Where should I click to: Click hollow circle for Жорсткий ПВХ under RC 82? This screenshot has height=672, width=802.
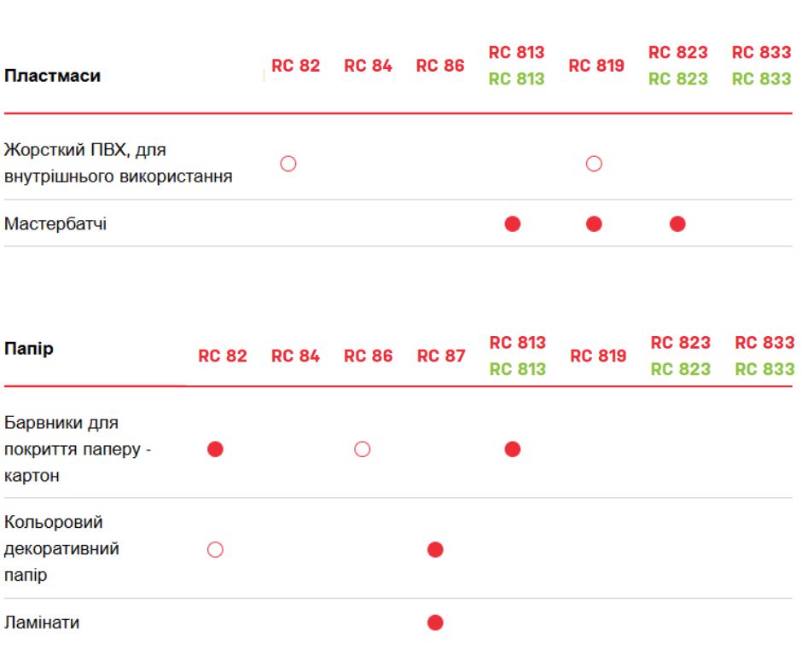288,164
